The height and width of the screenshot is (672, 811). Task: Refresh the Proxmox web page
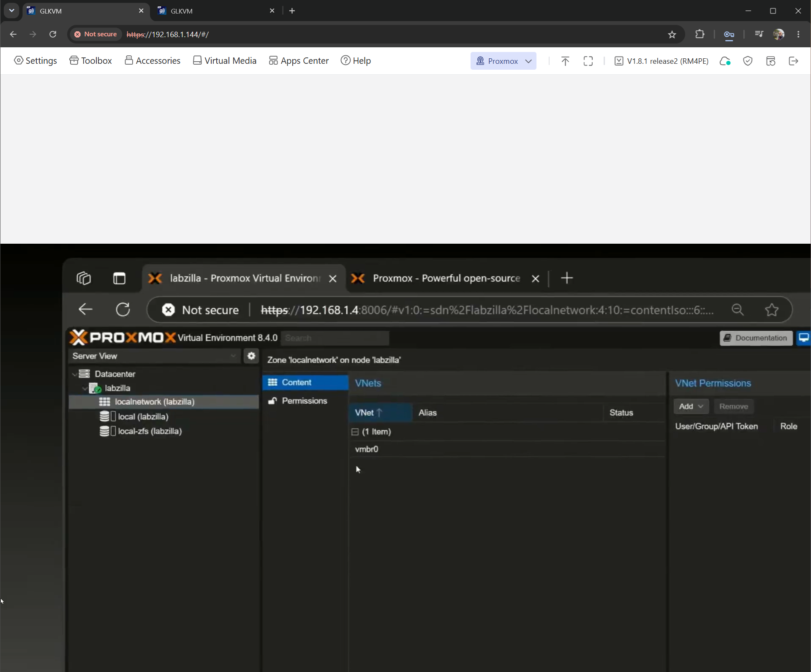(123, 310)
